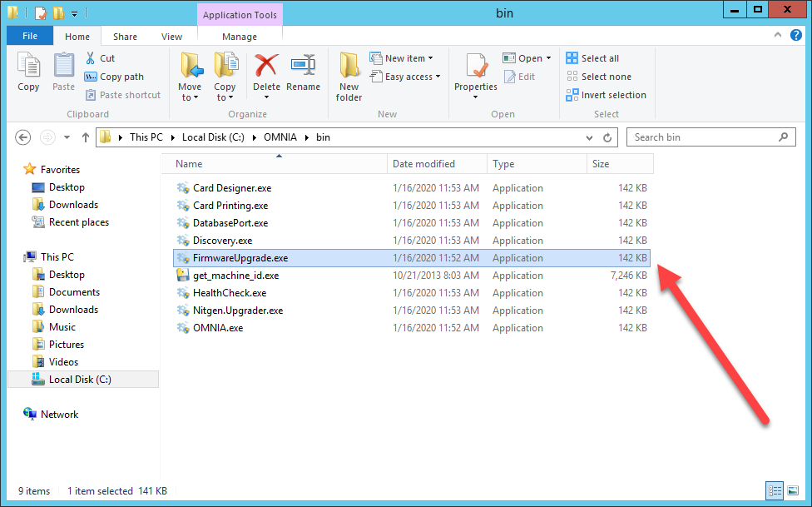Sort files by Date modified column
Image resolution: width=812 pixels, height=507 pixels.
click(x=437, y=164)
